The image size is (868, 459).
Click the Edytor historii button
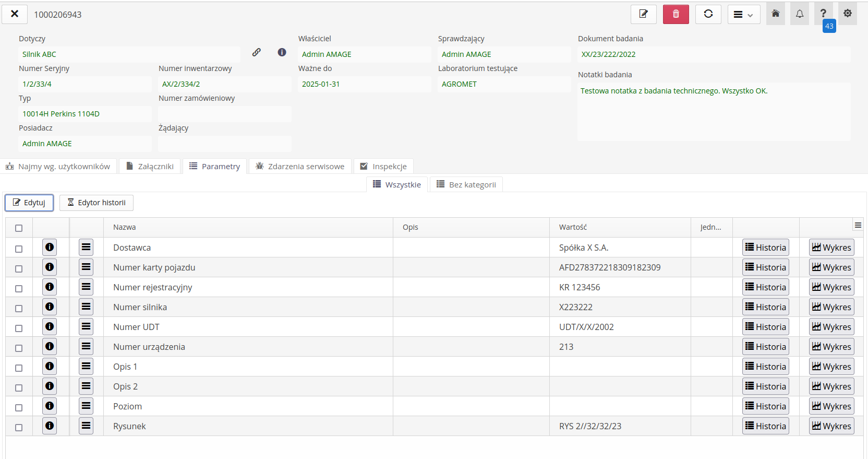[x=97, y=203]
